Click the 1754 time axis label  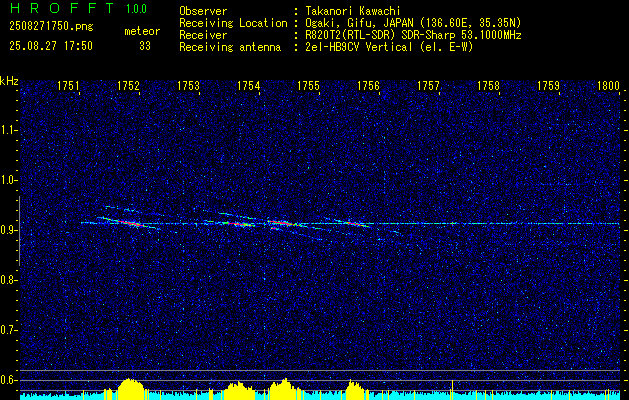point(248,85)
